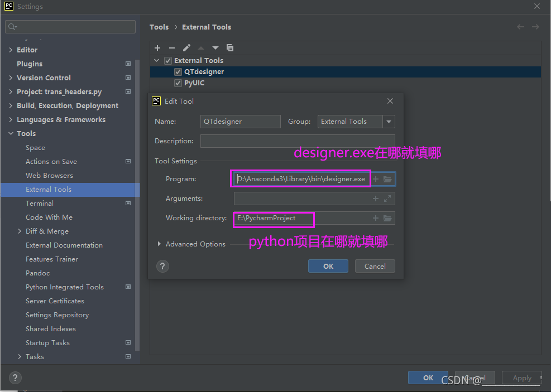The height and width of the screenshot is (392, 551).
Task: Open Python Integrated Tools settings page
Action: coord(64,287)
